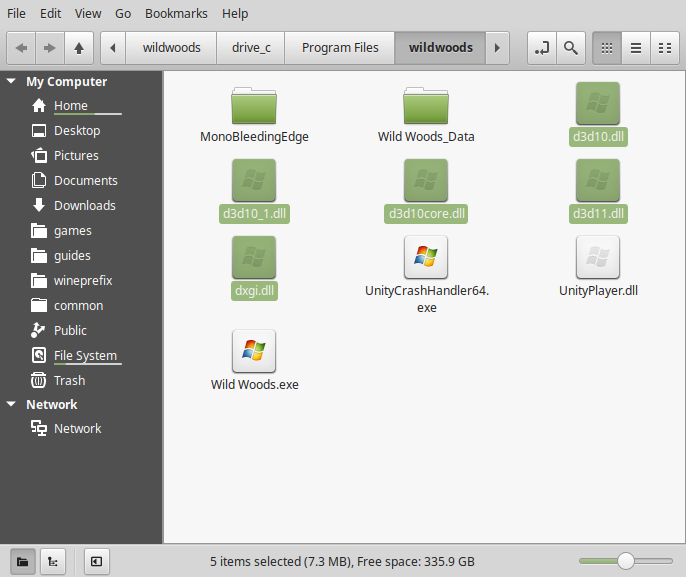Go back with the left arrow button

(x=21, y=48)
